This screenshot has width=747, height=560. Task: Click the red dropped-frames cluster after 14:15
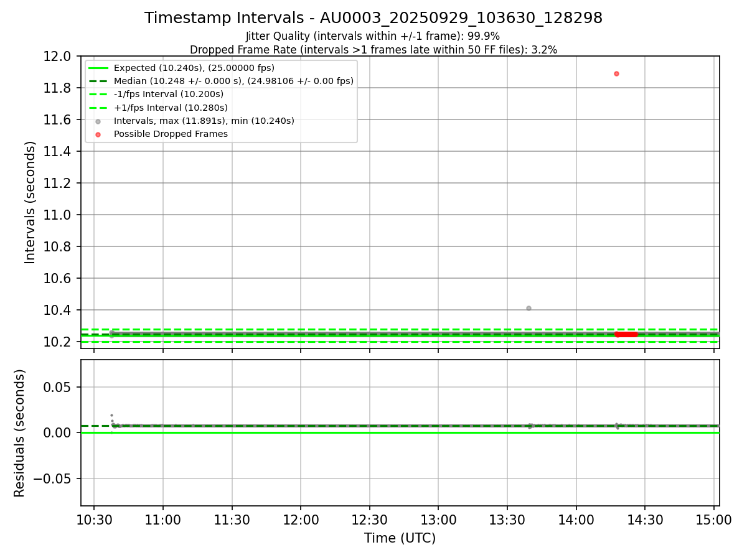pos(626,334)
